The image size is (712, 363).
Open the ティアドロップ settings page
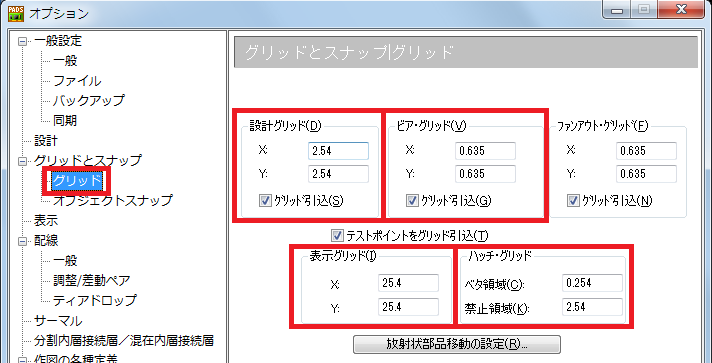(x=94, y=300)
